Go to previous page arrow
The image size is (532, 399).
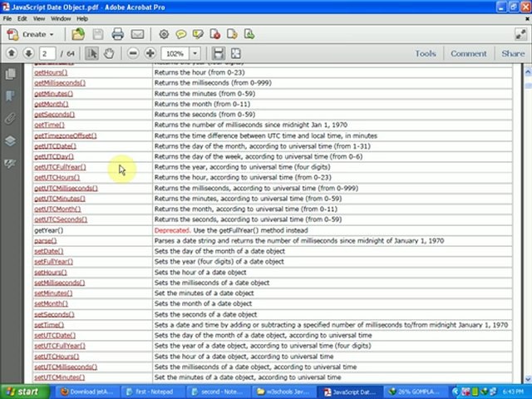point(12,53)
